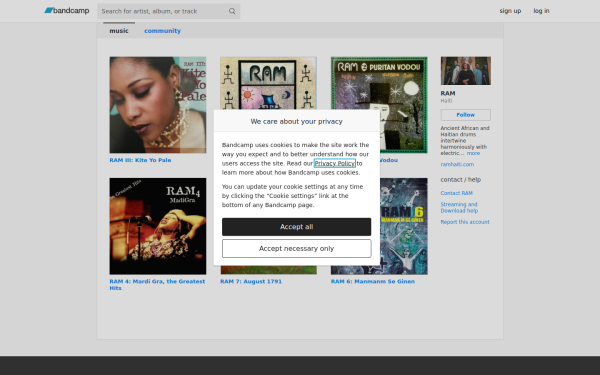
Task: Accept all cookies
Action: click(297, 227)
